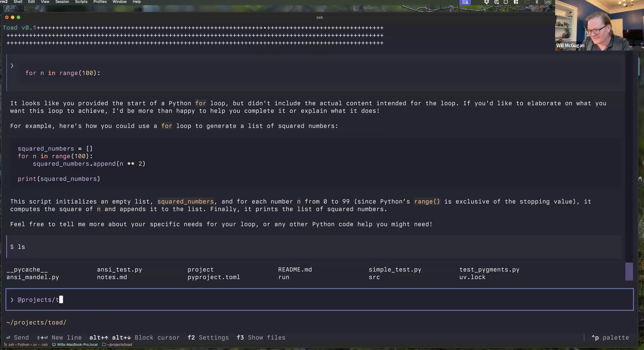This screenshot has height=350, width=644.
Task: Click the Dropbox menu bar icon
Action: tap(486, 2)
